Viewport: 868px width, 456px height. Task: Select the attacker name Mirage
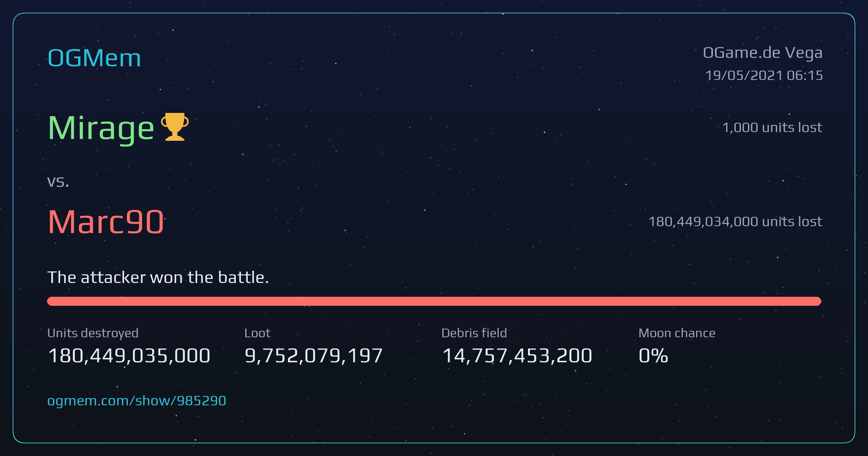click(x=101, y=128)
